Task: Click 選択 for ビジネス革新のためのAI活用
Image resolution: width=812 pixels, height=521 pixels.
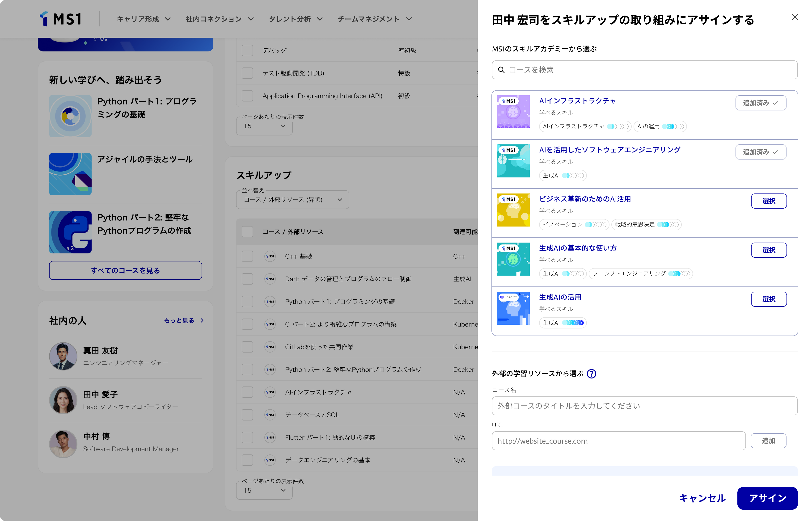Action: 769,201
